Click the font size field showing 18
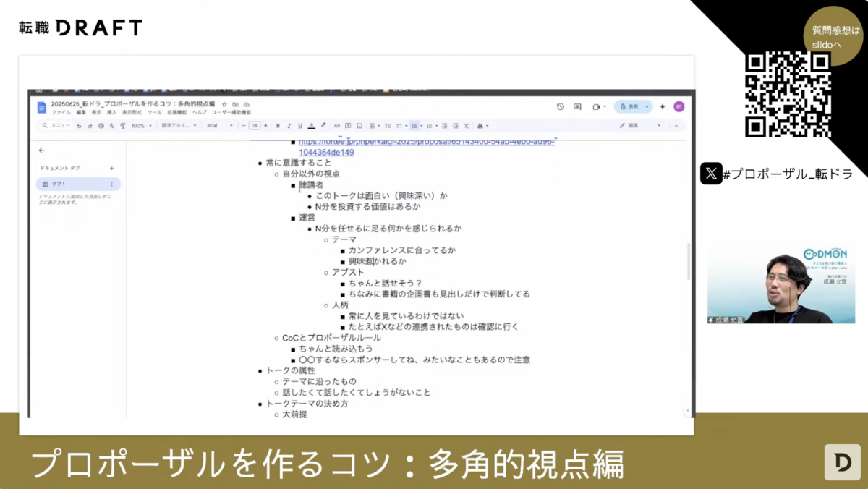The height and width of the screenshot is (489, 868). click(x=255, y=126)
